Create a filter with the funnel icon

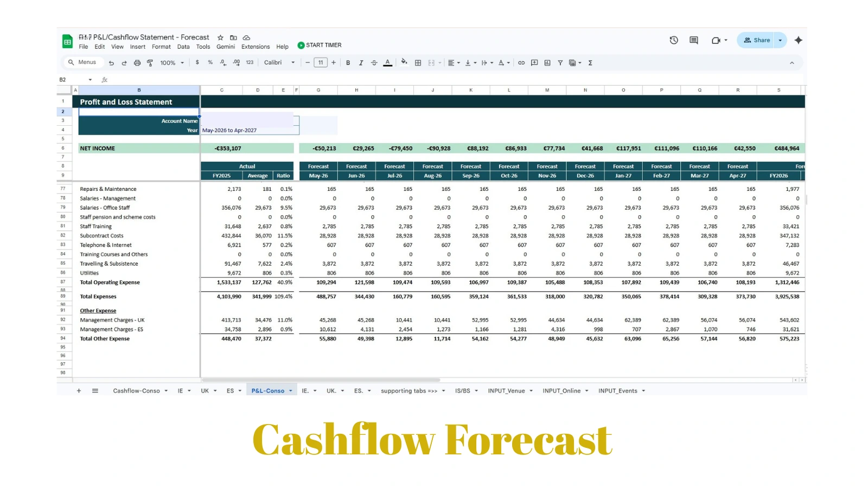point(560,63)
